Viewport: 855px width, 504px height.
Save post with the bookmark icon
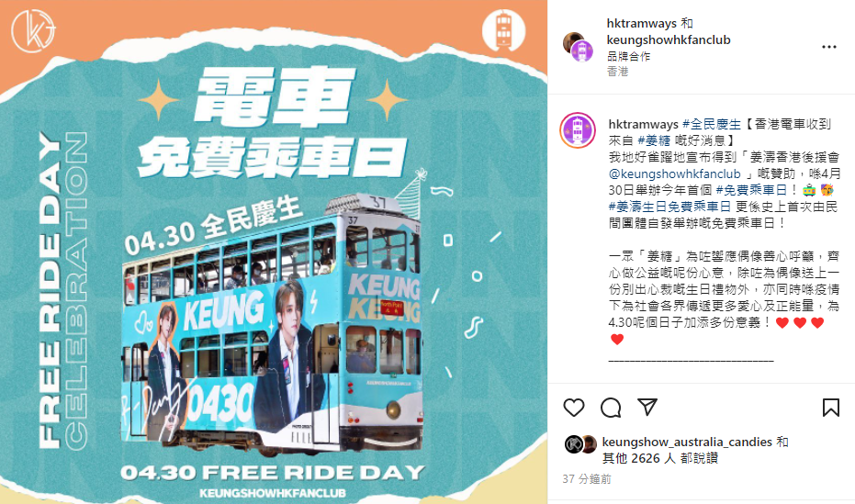[x=831, y=407]
